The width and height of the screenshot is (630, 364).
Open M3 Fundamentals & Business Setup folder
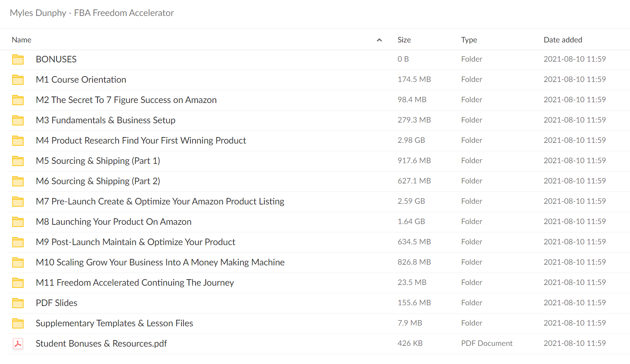106,120
